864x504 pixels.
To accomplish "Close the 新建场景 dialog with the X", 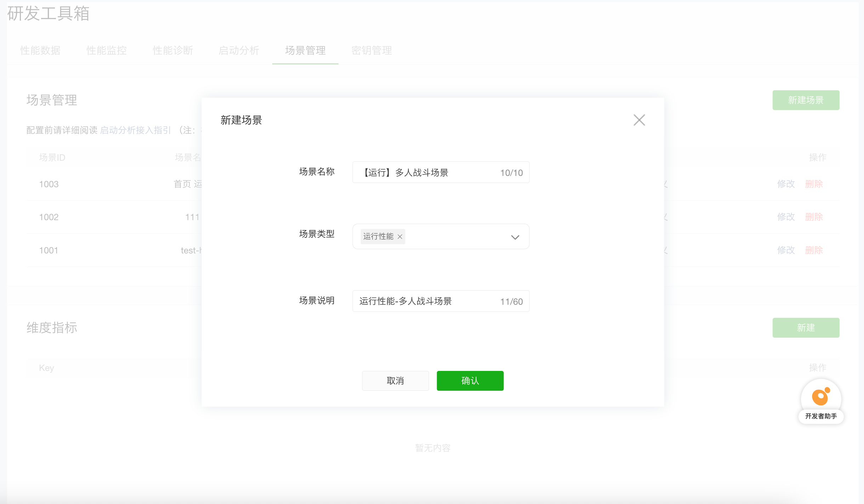I will click(x=639, y=120).
